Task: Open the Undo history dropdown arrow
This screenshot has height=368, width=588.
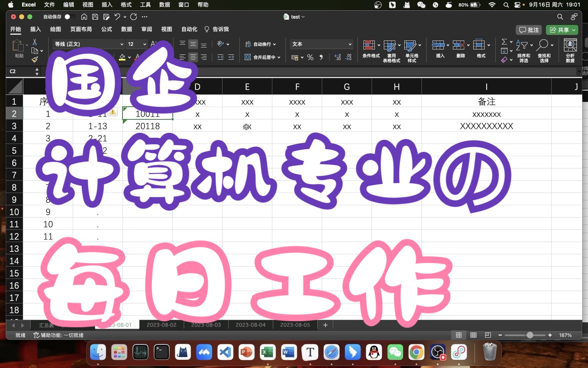Action: [125, 17]
